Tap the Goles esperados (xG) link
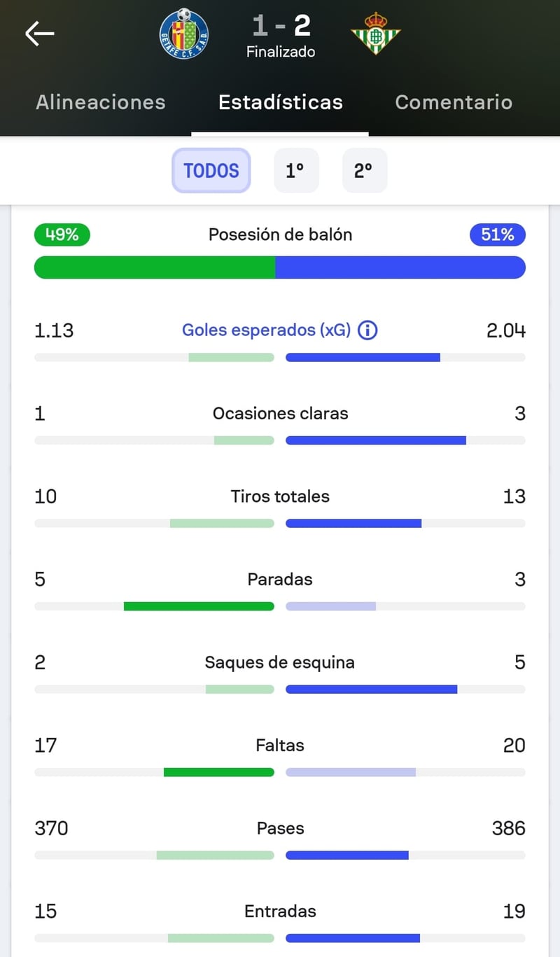 pyautogui.click(x=266, y=330)
